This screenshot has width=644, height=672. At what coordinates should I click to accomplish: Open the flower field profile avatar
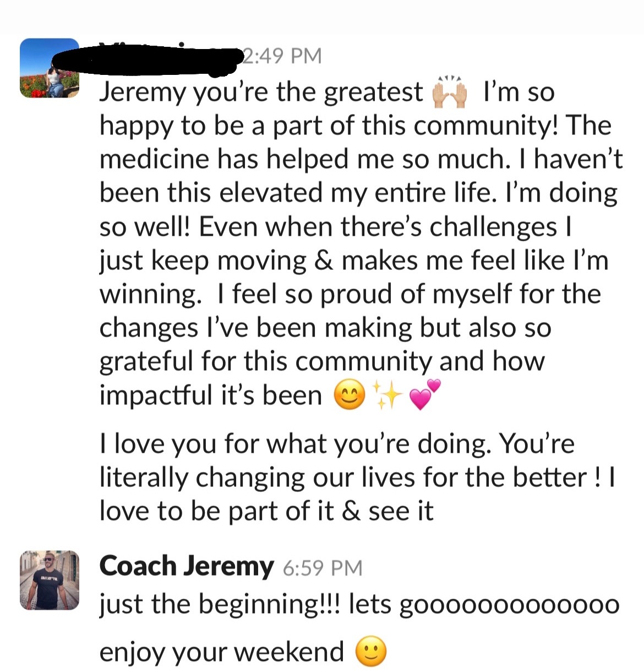point(50,68)
